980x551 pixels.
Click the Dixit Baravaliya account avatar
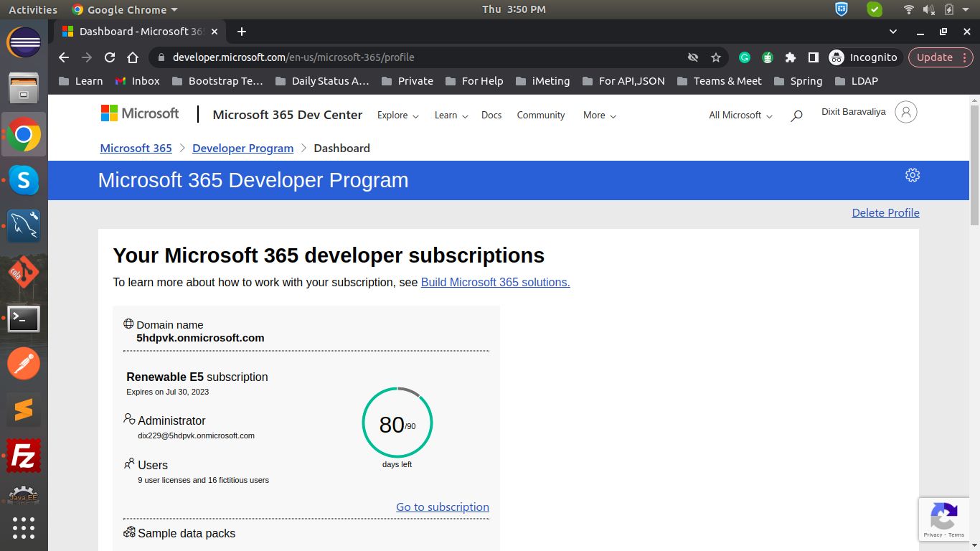tap(906, 112)
